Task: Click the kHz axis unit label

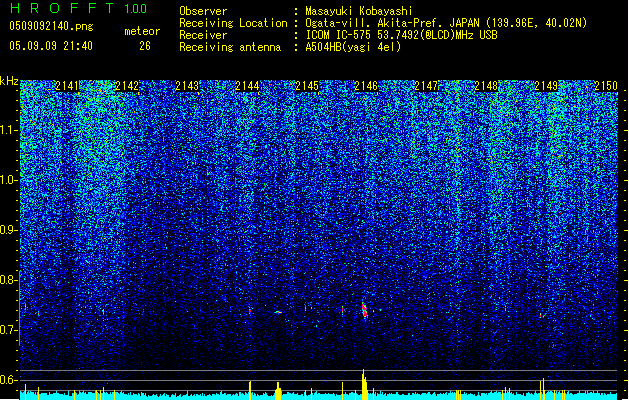Action: [x=9, y=81]
